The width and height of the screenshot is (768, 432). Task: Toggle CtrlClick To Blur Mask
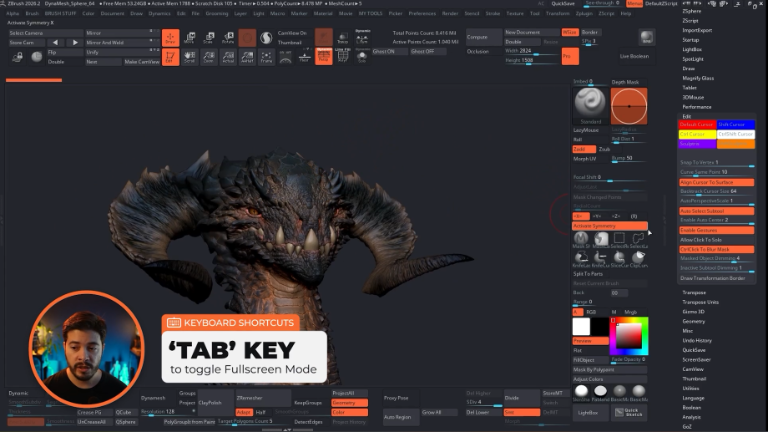(x=717, y=249)
